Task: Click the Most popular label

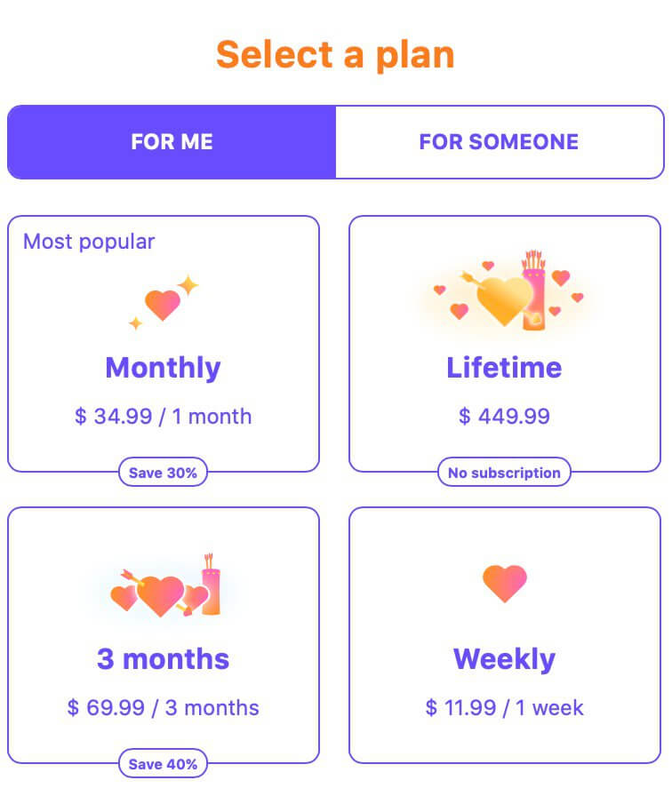Action: coord(89,242)
